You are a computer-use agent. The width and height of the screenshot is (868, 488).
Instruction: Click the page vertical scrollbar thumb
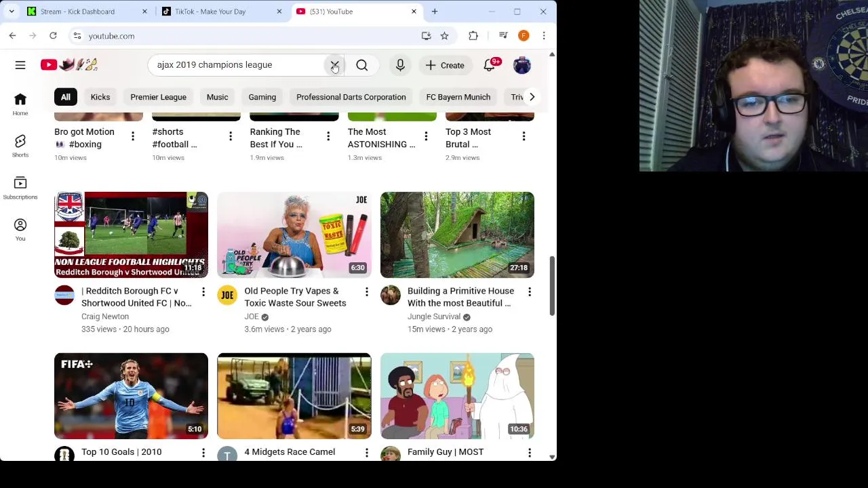click(x=552, y=285)
